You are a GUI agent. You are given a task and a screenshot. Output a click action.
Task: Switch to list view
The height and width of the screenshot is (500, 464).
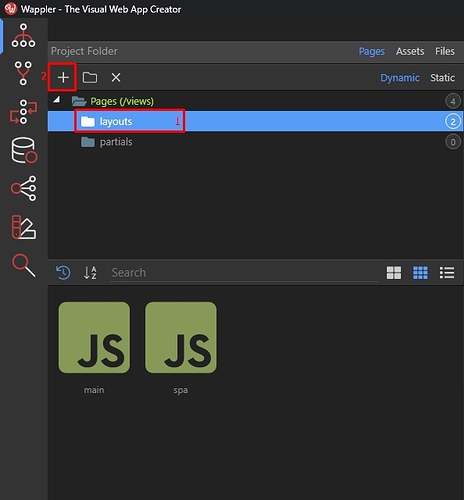click(447, 273)
